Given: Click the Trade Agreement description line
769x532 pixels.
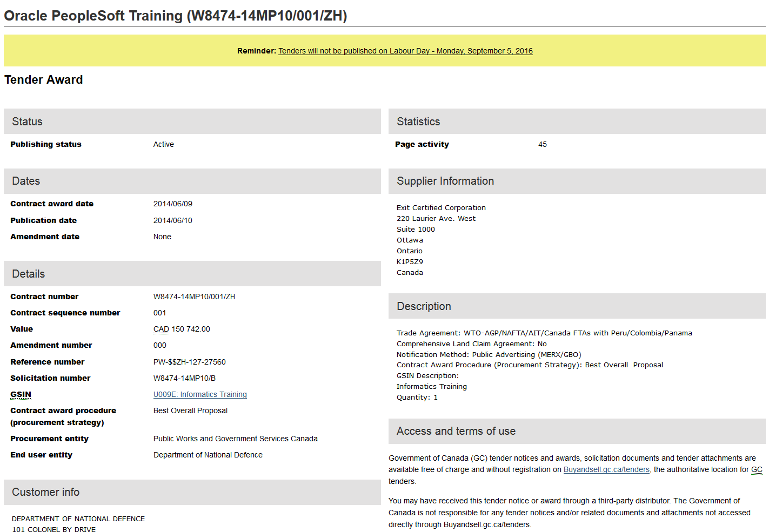Looking at the screenshot, I should click(544, 333).
